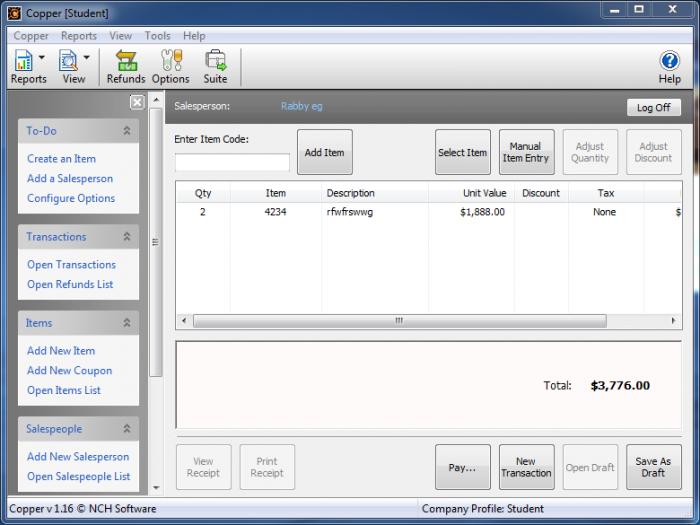The height and width of the screenshot is (525, 700).
Task: Sort by the Qty column header
Action: click(x=203, y=193)
